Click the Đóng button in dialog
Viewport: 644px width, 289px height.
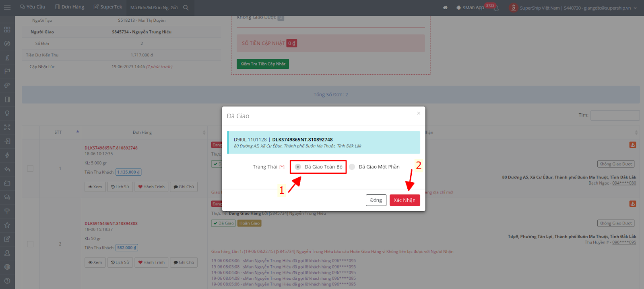[x=376, y=200]
